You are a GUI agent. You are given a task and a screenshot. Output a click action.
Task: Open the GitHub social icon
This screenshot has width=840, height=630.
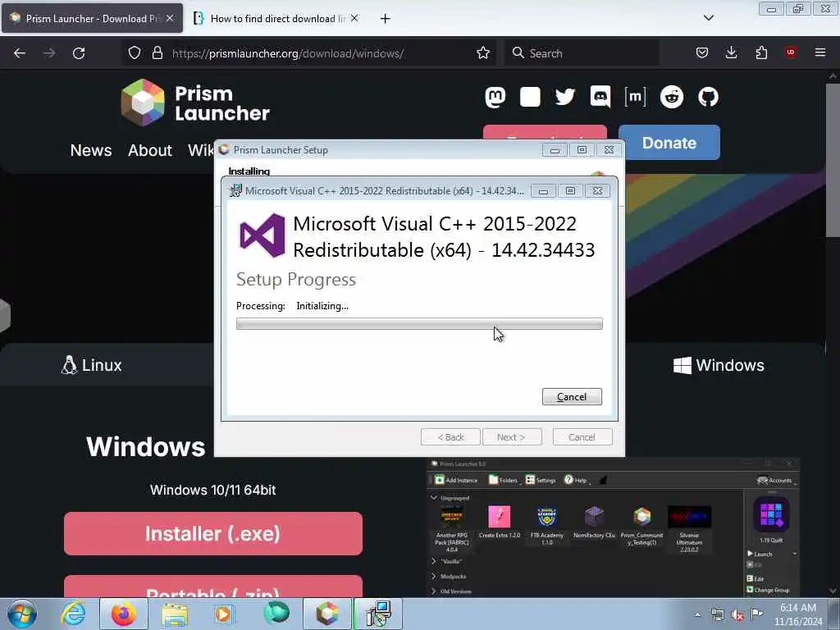pos(708,97)
